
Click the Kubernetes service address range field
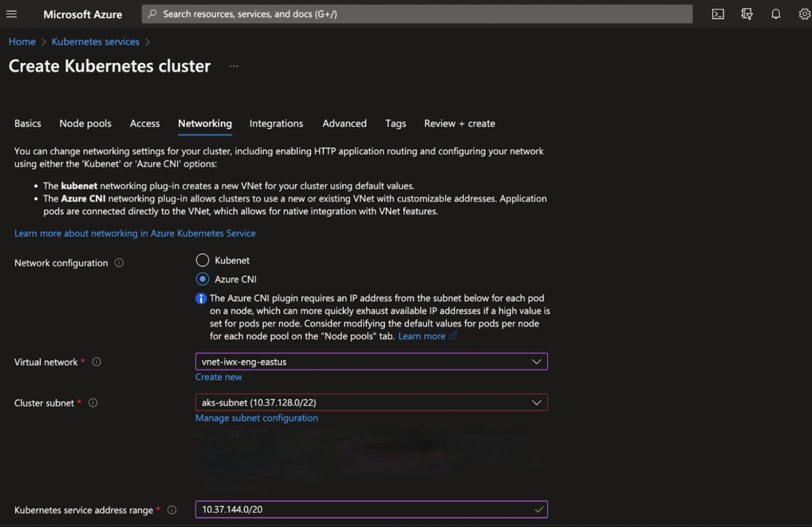[371, 509]
